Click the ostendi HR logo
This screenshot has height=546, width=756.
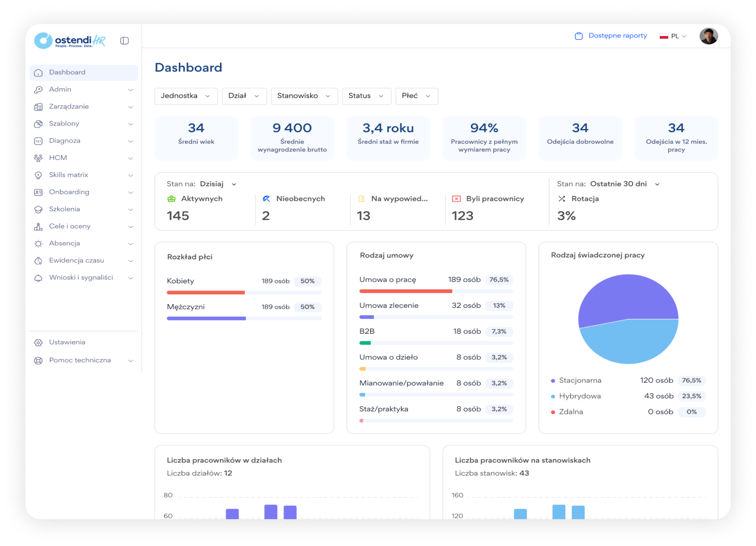coord(70,41)
